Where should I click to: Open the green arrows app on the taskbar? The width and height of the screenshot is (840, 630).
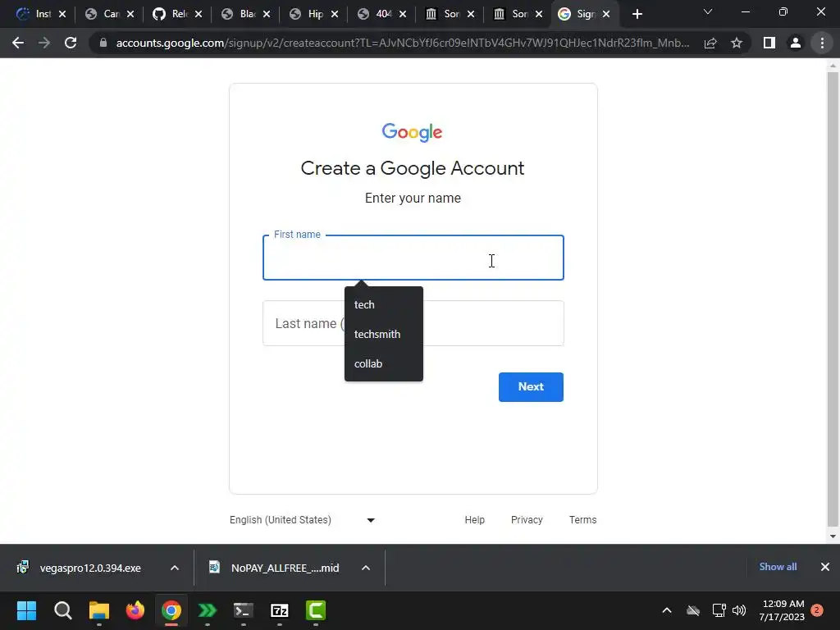[x=208, y=610]
